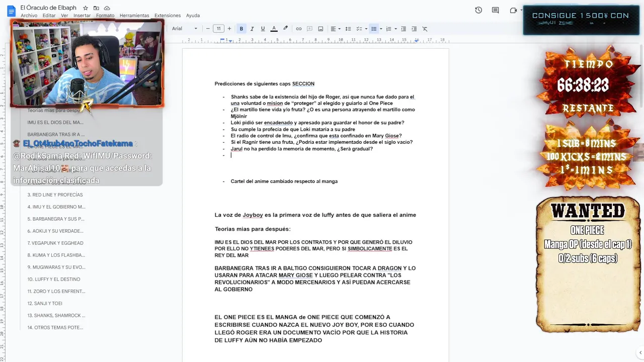This screenshot has width=644, height=362.
Task: Start a video meeting from camera icon
Action: tap(513, 10)
